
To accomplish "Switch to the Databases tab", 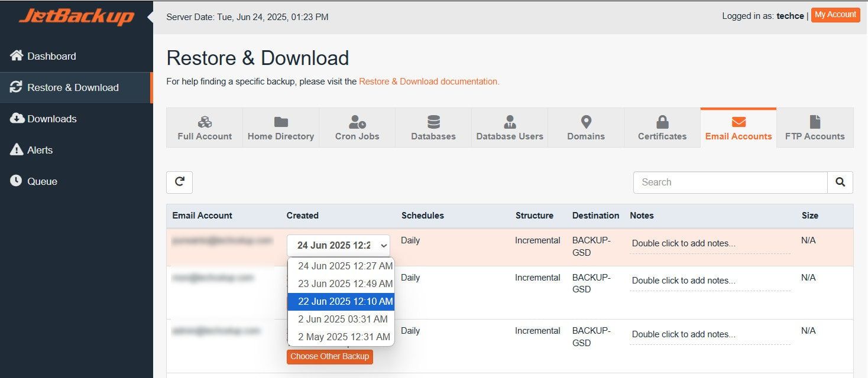I will (x=433, y=128).
